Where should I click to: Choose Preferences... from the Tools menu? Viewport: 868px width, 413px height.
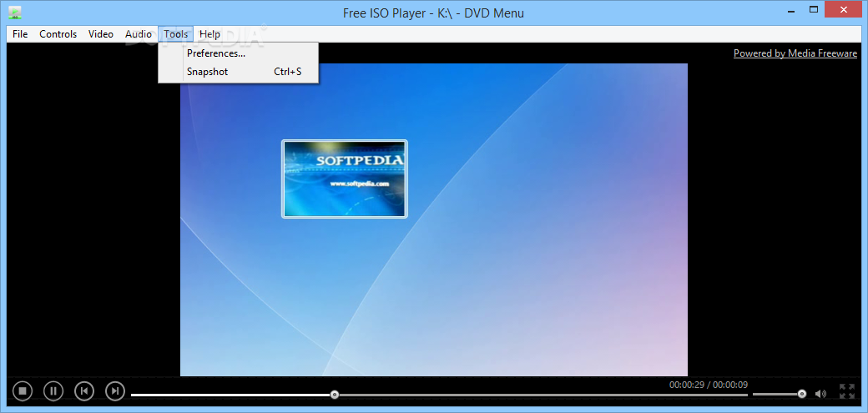(238, 53)
